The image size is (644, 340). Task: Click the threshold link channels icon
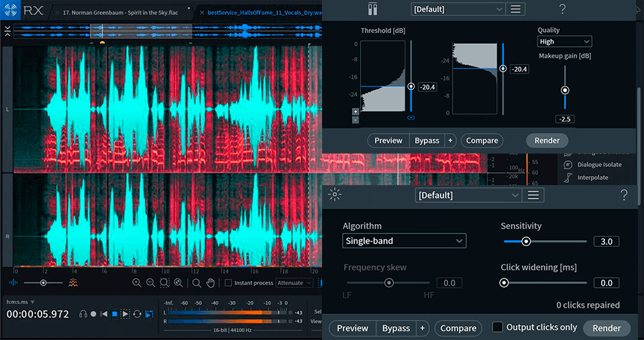coord(411,117)
